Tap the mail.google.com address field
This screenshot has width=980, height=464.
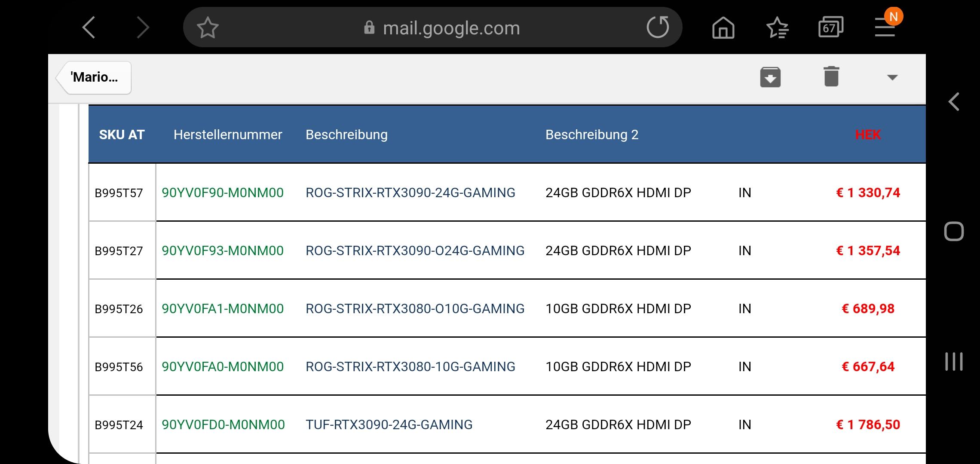tap(432, 27)
